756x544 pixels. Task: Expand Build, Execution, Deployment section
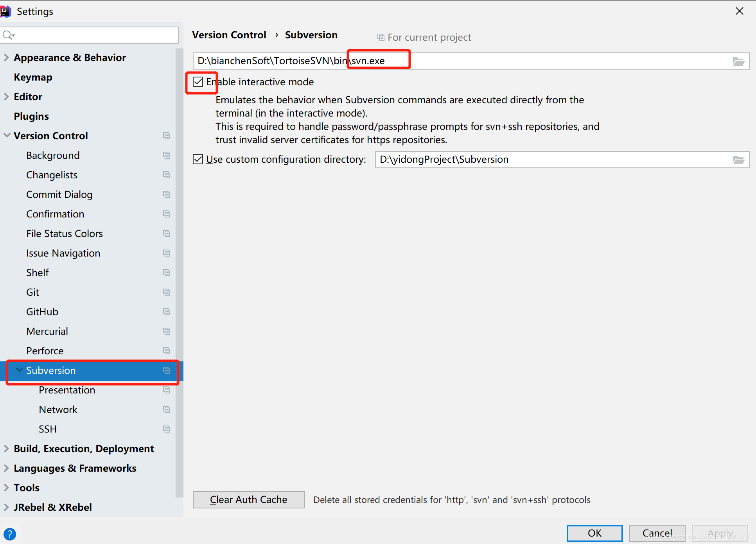pos(6,449)
